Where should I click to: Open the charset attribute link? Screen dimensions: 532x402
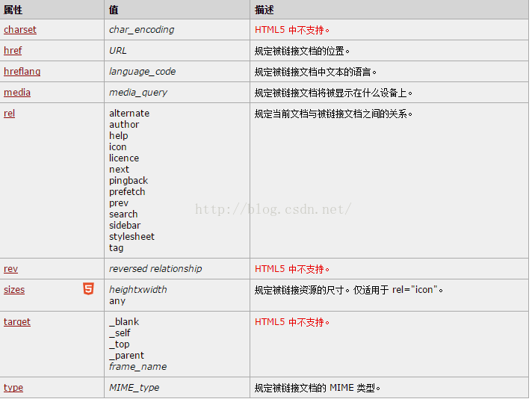[x=20, y=30]
